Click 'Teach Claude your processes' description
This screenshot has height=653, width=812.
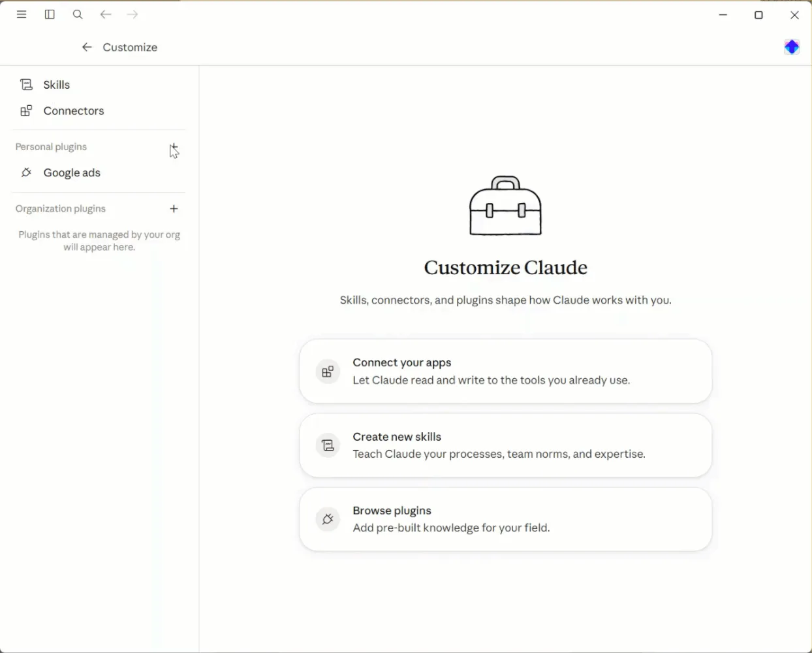pyautogui.click(x=499, y=454)
